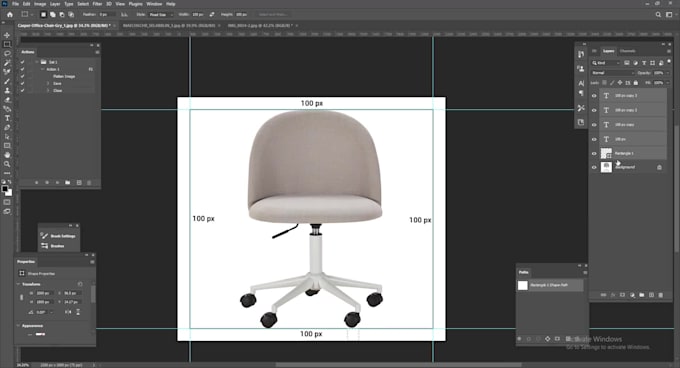Select the Clone Stamp tool
The width and height of the screenshot is (680, 368).
click(7, 91)
